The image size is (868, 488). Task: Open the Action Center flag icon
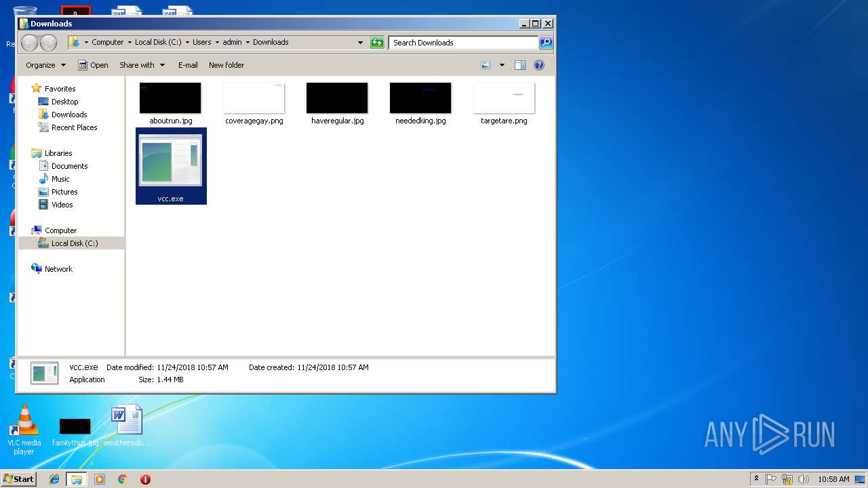771,479
